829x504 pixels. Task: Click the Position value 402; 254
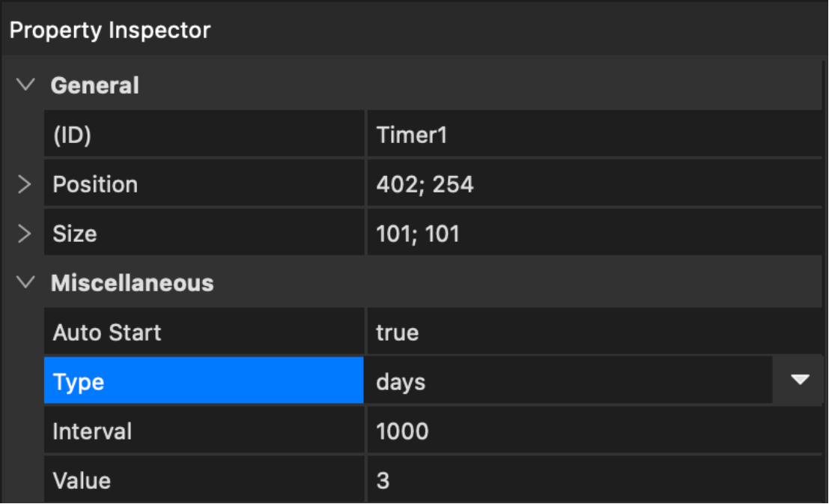593,184
